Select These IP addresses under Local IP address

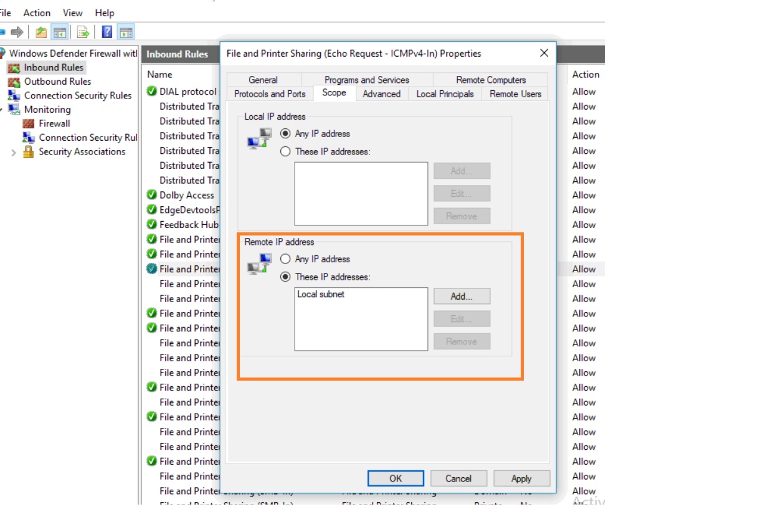[285, 151]
